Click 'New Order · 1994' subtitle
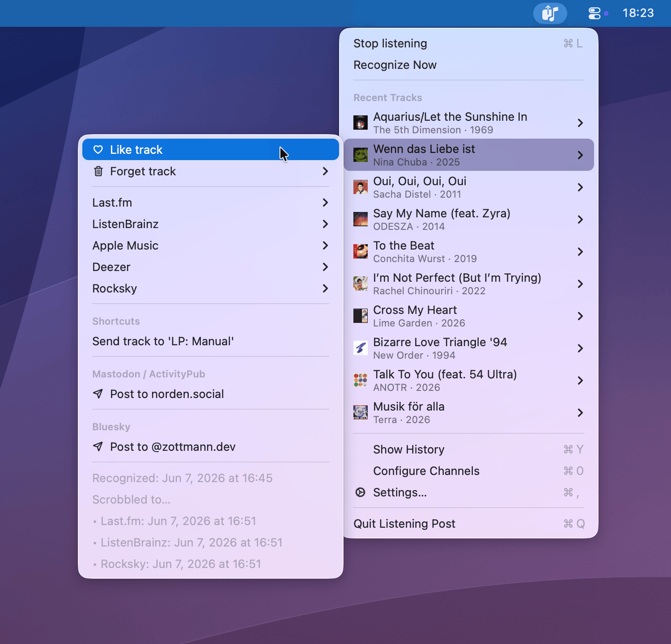The height and width of the screenshot is (644, 671). point(414,356)
